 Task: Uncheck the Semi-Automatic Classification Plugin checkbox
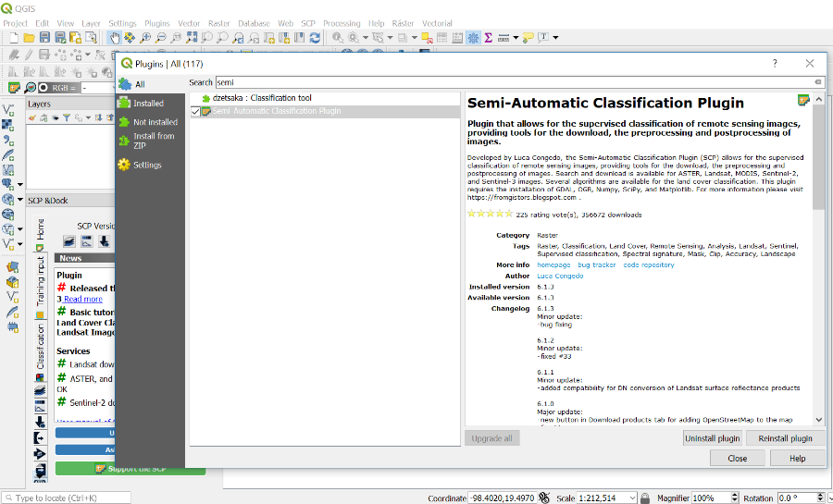(x=195, y=111)
